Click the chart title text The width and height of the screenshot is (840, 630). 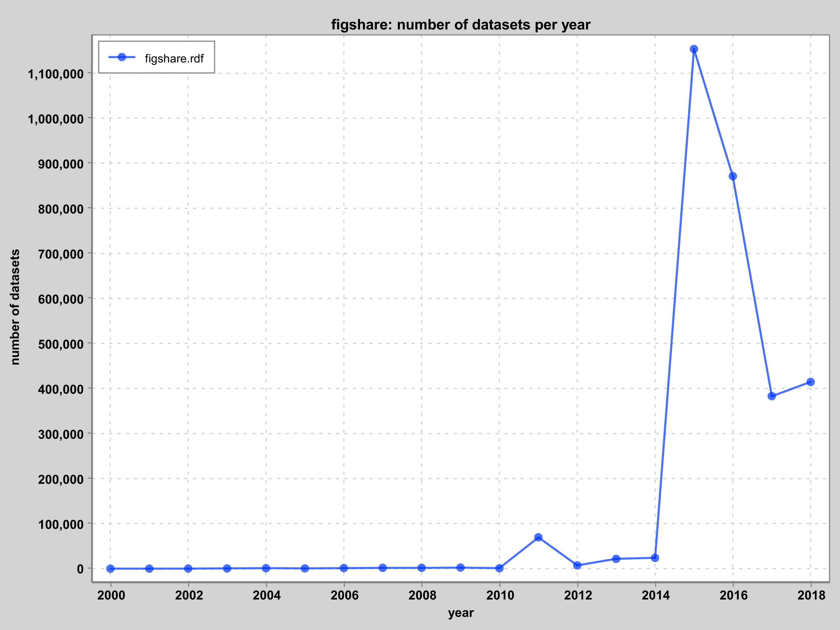pyautogui.click(x=461, y=25)
